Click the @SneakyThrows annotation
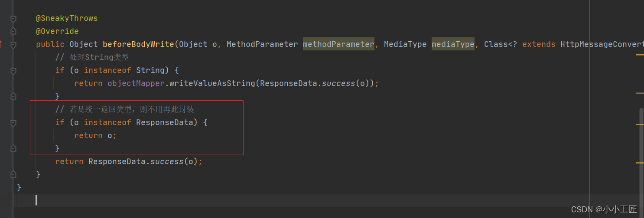Viewport: 644px width, 218px height. (x=67, y=18)
